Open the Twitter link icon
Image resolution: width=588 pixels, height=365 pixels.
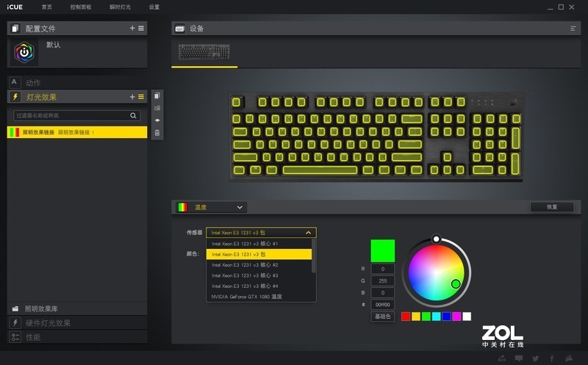point(536,358)
